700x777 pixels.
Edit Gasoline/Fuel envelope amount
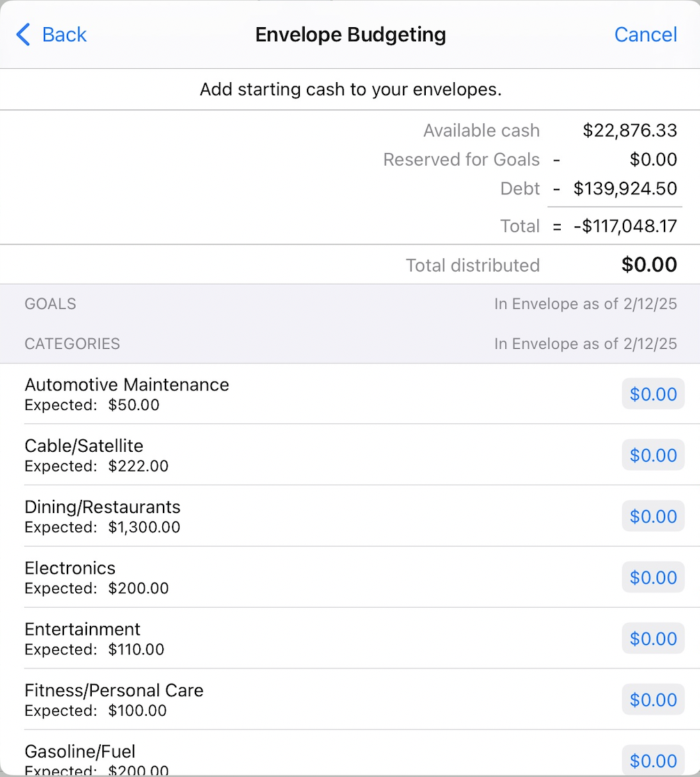tap(653, 760)
